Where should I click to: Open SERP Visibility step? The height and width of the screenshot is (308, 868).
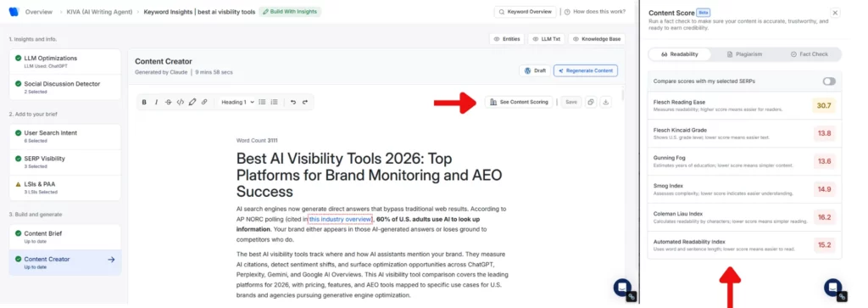click(x=64, y=162)
